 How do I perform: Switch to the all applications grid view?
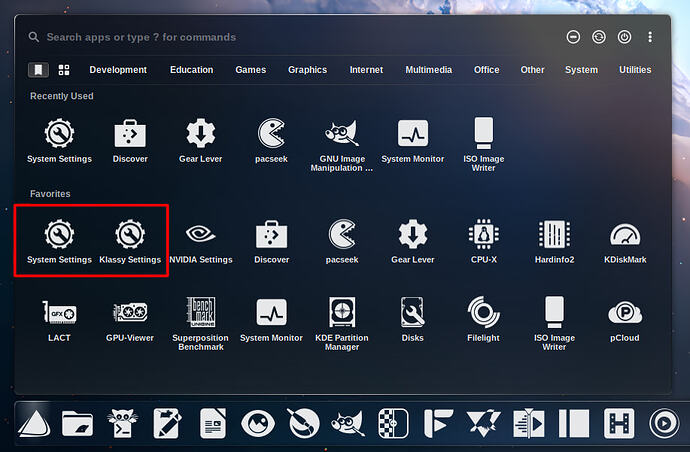coord(64,70)
